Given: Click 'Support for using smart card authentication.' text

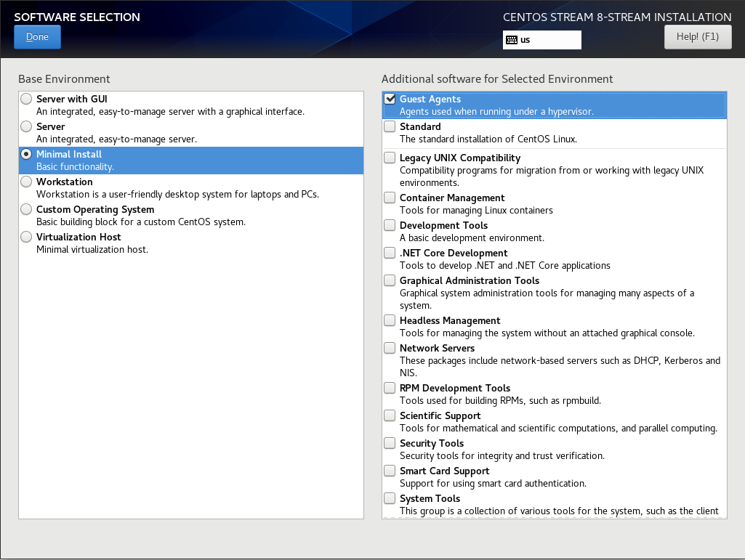Looking at the screenshot, I should click(494, 483).
